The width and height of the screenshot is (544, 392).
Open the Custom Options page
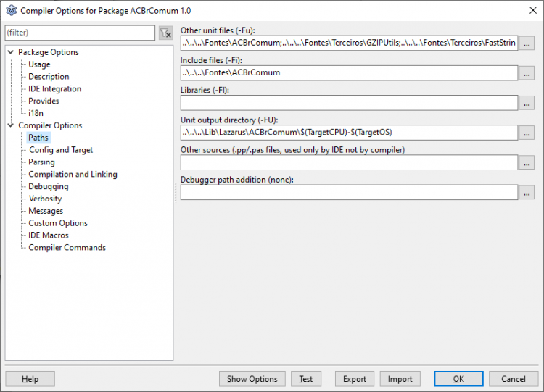point(58,223)
